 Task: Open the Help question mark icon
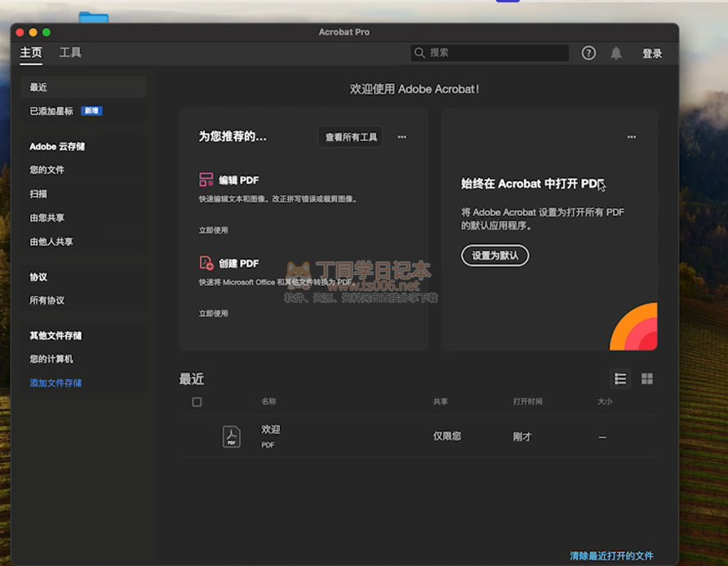(x=588, y=53)
